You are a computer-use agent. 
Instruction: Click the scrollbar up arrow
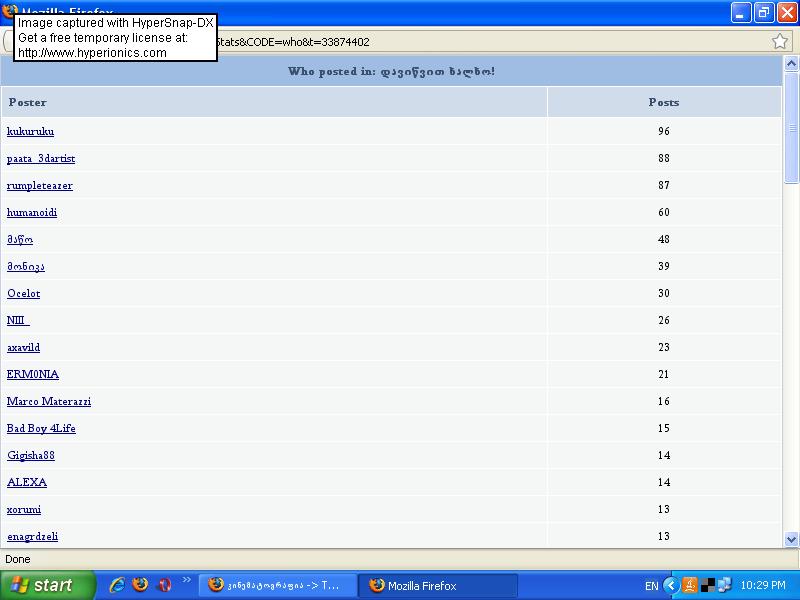coord(791,64)
